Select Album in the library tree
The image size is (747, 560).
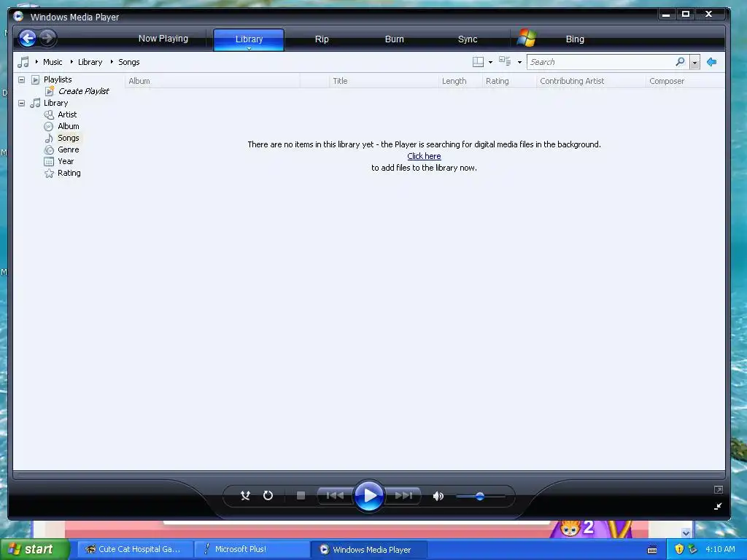[68, 126]
